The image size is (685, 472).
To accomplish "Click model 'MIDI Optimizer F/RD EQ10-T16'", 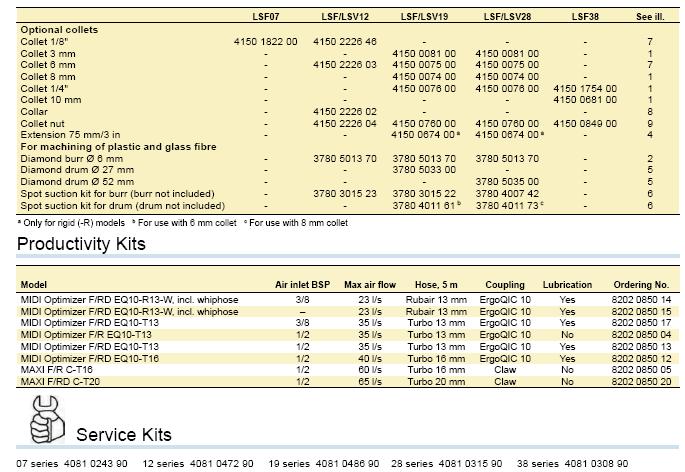I will (90, 358).
